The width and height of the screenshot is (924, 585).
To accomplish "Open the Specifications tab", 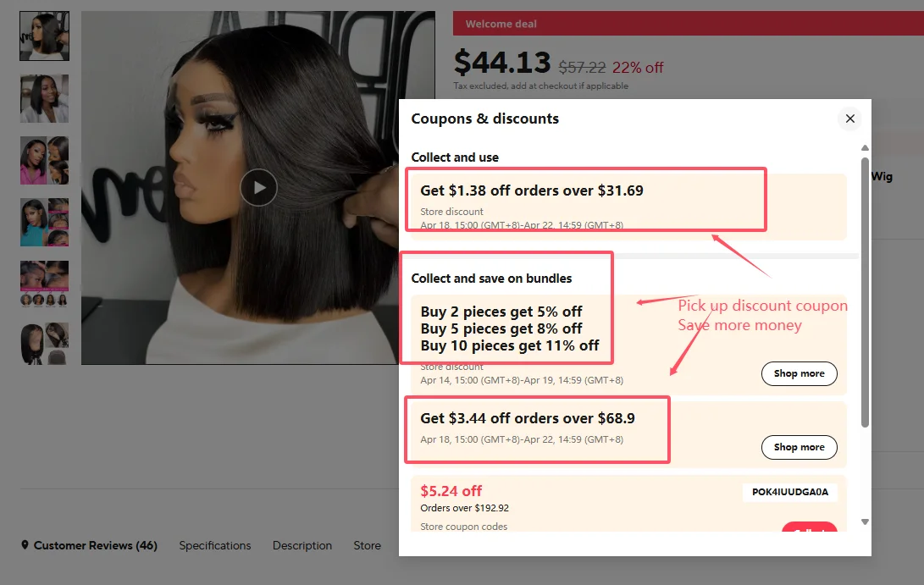I will tap(215, 545).
